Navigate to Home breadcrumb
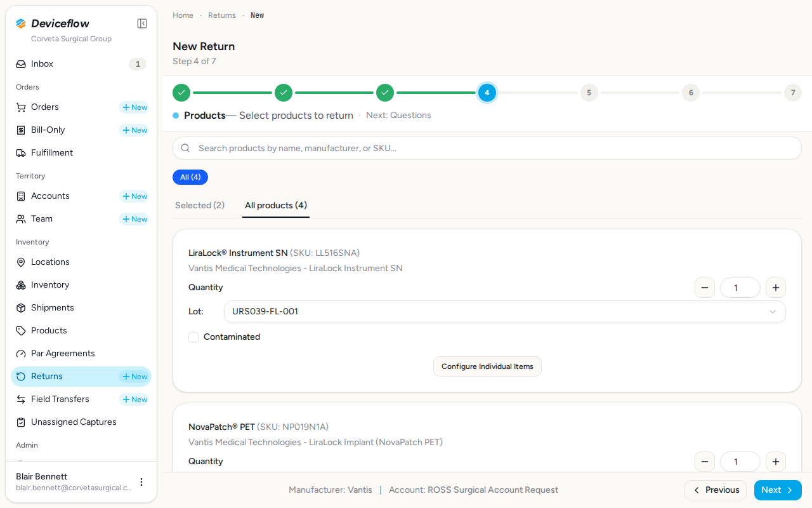The height and width of the screenshot is (508, 812). click(183, 15)
